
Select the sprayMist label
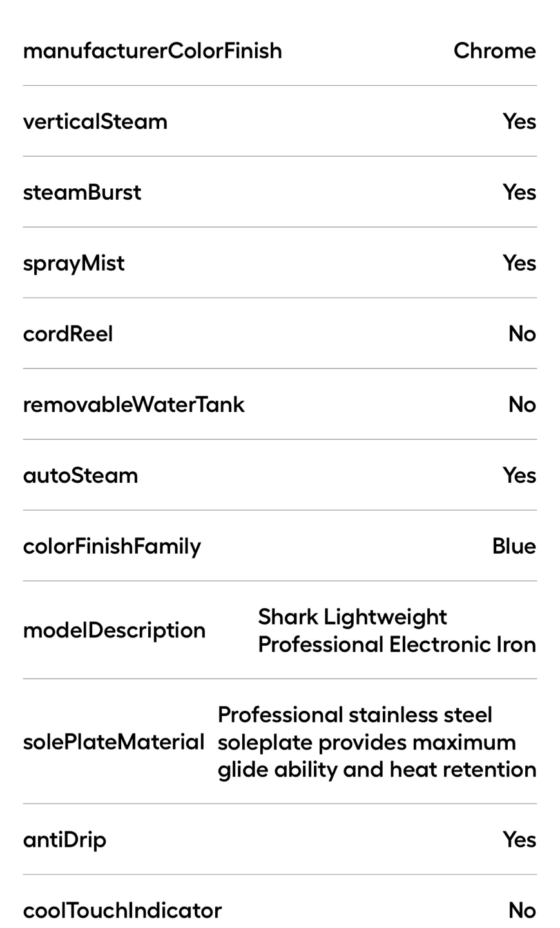pos(74,264)
